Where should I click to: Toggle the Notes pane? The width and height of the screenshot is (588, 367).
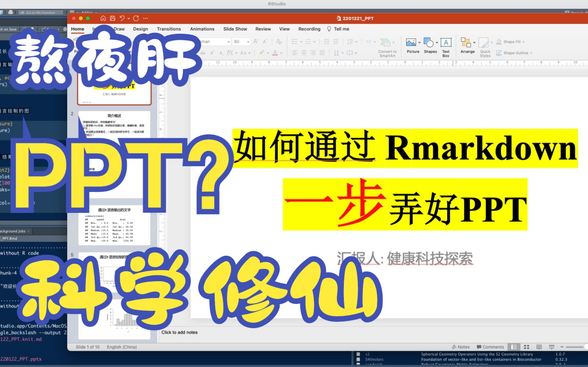coord(461,347)
